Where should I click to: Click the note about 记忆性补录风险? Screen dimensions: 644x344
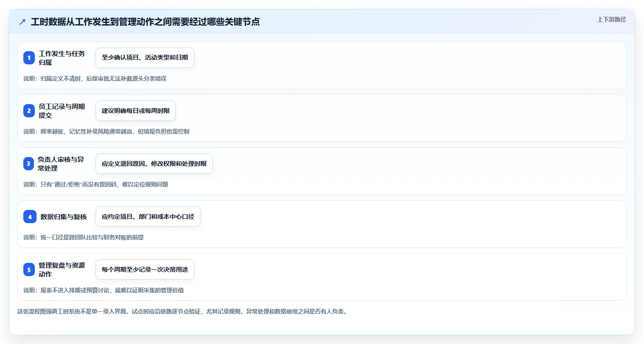click(x=107, y=131)
